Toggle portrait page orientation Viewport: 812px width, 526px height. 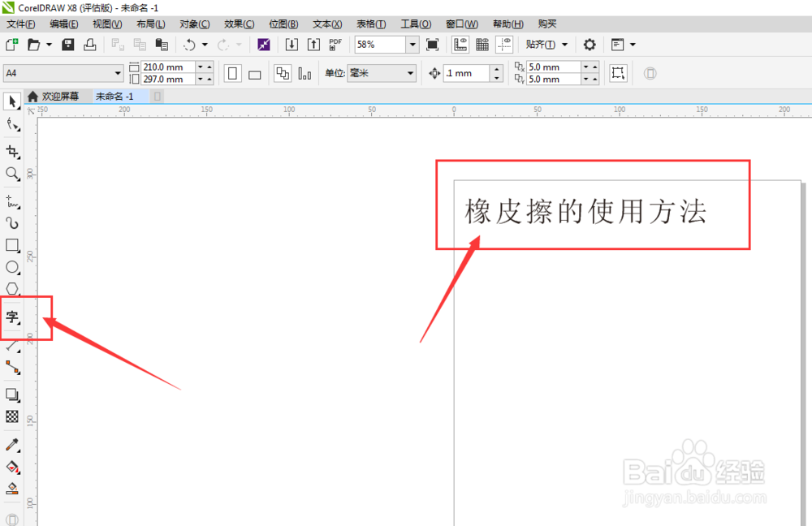click(231, 73)
